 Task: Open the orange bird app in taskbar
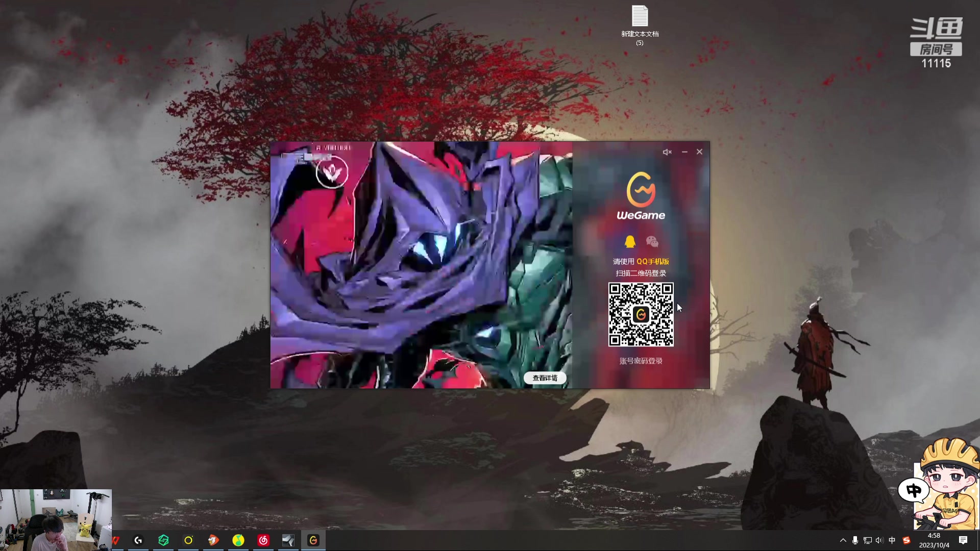point(213,540)
